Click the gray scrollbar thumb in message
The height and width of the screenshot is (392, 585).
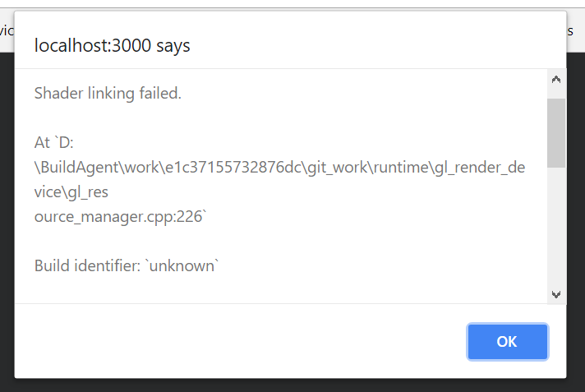click(x=556, y=133)
